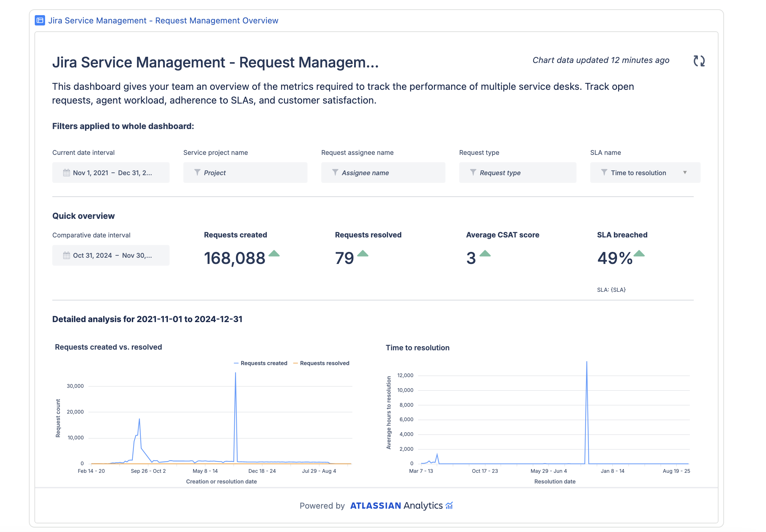Viewport: 766px width, 532px height.
Task: Click the funnel icon in Assignee name filter
Action: point(335,172)
